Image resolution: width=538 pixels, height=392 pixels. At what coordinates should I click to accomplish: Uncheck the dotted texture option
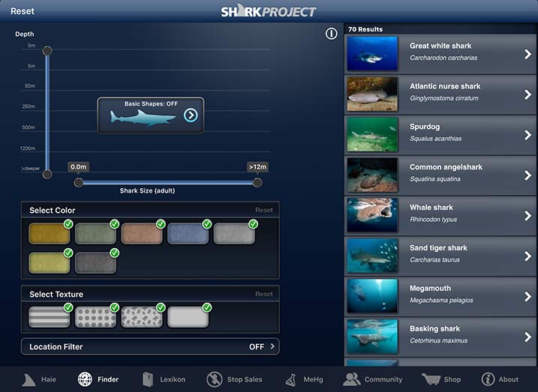96,317
